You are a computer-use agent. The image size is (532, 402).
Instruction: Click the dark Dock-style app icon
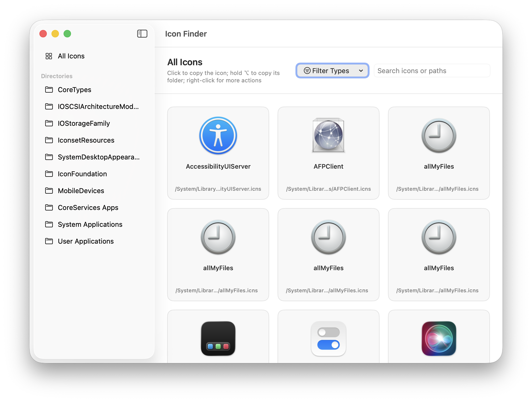(x=218, y=339)
